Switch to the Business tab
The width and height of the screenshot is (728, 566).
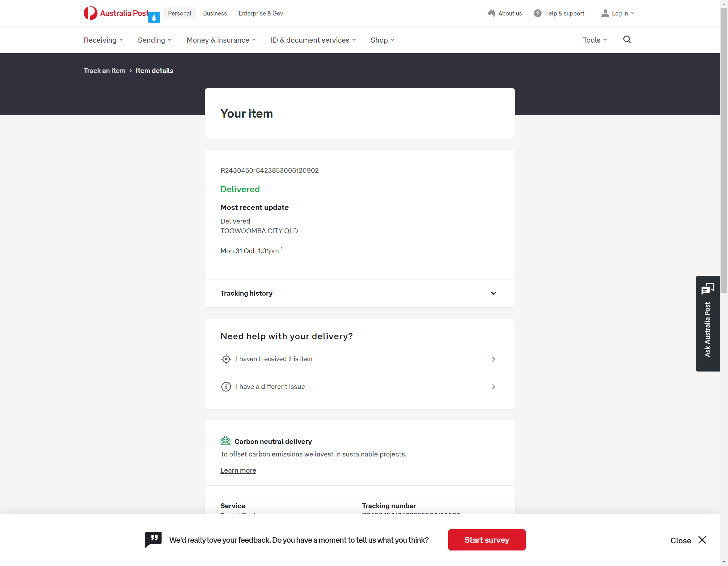[215, 13]
